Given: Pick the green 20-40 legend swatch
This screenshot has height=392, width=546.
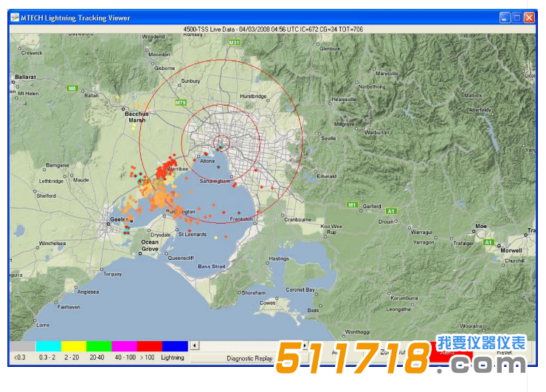Looking at the screenshot, I should point(98,345).
